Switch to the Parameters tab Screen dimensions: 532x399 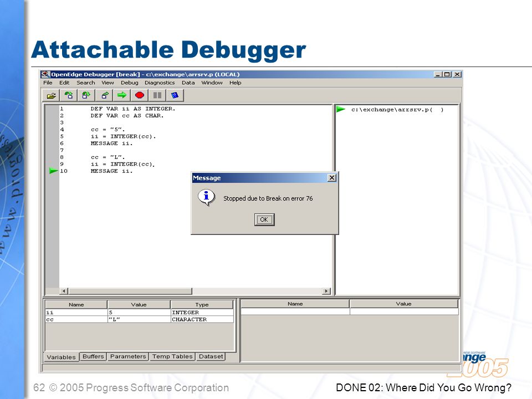128,356
